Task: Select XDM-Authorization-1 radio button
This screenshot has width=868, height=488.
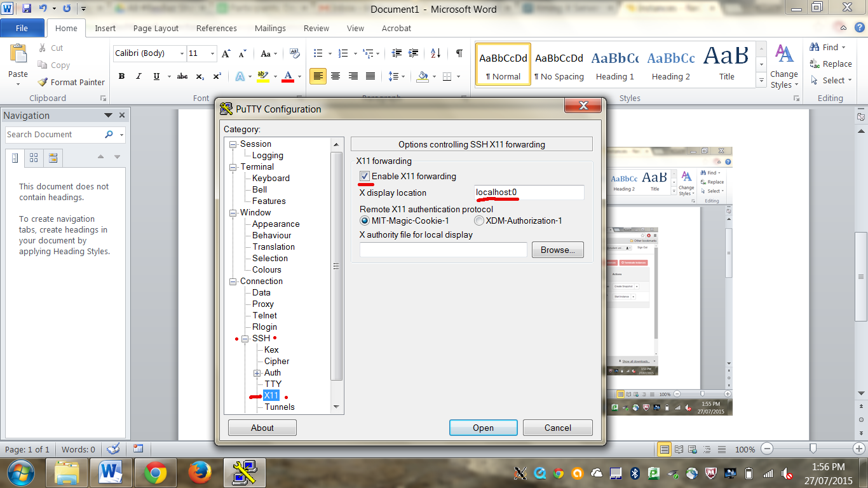Action: (x=479, y=220)
